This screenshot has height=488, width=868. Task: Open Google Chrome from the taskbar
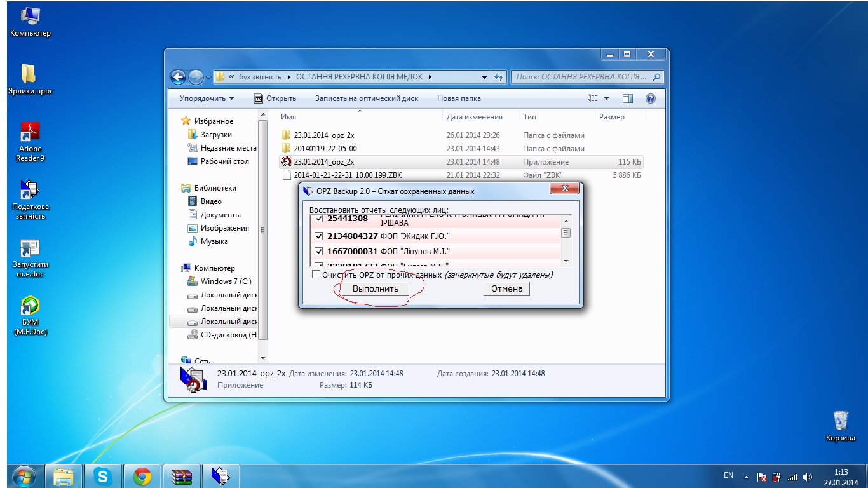coord(142,476)
